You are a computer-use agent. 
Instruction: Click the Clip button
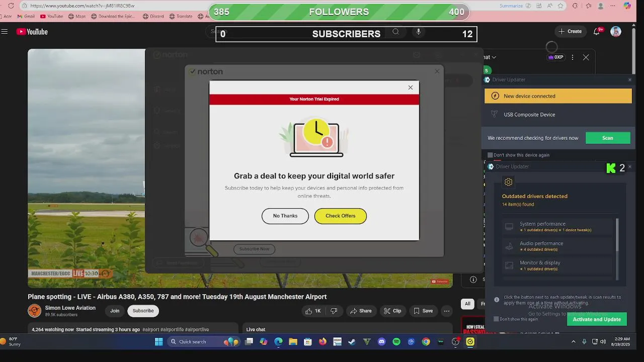click(x=392, y=311)
